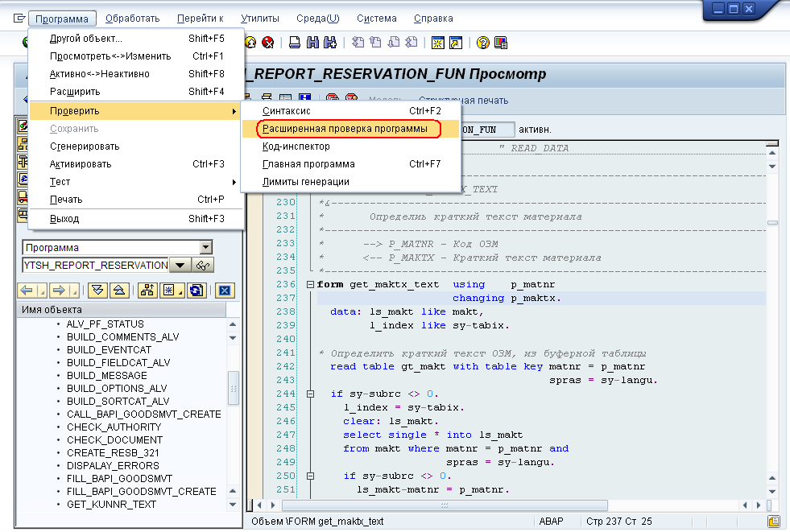The width and height of the screenshot is (790, 532).
Task: Click the Print icon in the toolbar
Action: click(x=295, y=43)
